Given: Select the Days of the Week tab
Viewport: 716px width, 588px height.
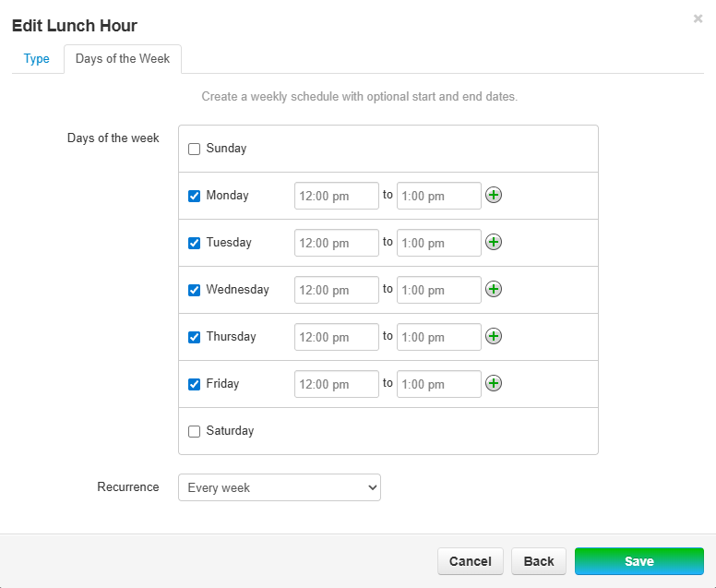Looking at the screenshot, I should click(x=123, y=59).
